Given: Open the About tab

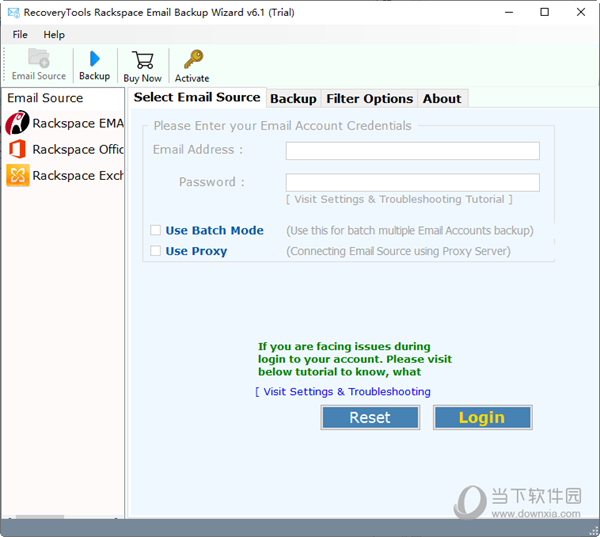Looking at the screenshot, I should pos(442,99).
